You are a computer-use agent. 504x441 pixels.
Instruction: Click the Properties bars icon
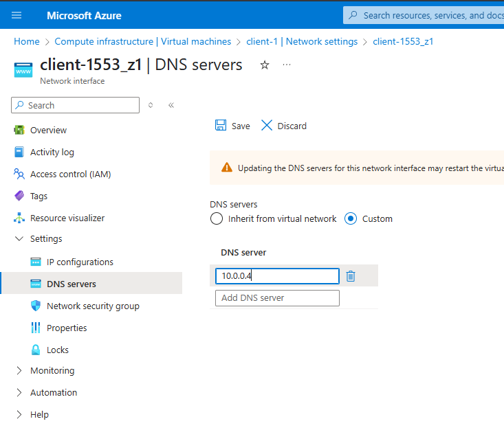(x=36, y=328)
